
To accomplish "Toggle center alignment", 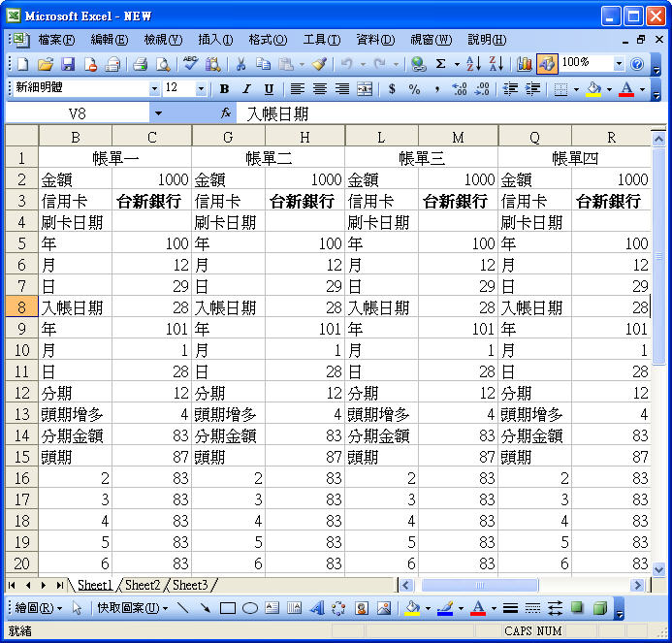I will (x=320, y=89).
